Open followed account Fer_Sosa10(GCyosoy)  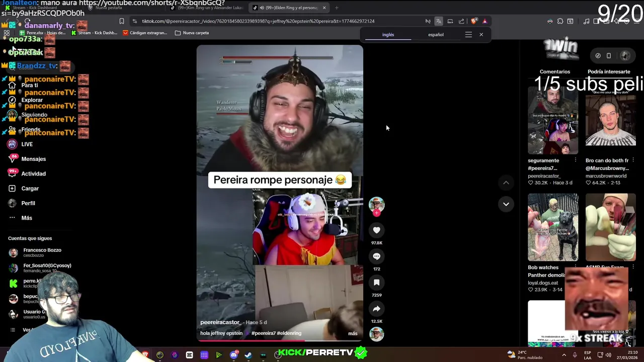click(x=40, y=267)
